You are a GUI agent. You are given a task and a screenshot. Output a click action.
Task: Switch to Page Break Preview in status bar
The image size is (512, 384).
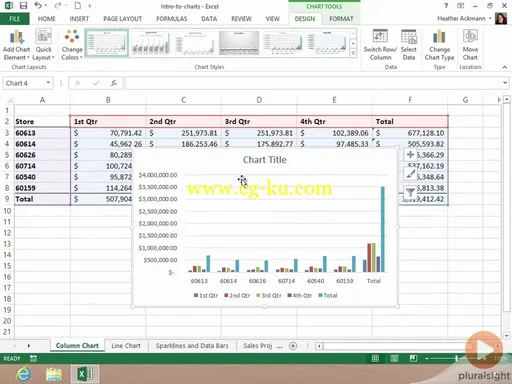413,358
